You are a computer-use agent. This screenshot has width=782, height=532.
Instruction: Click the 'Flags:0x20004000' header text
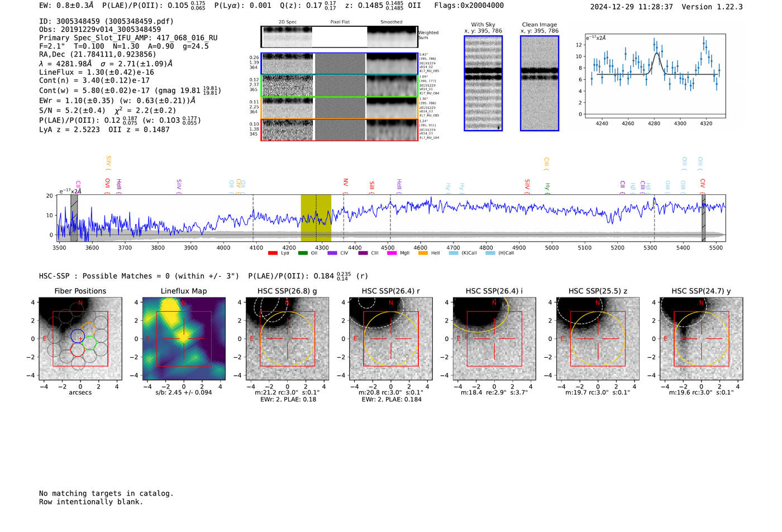pos(469,6)
